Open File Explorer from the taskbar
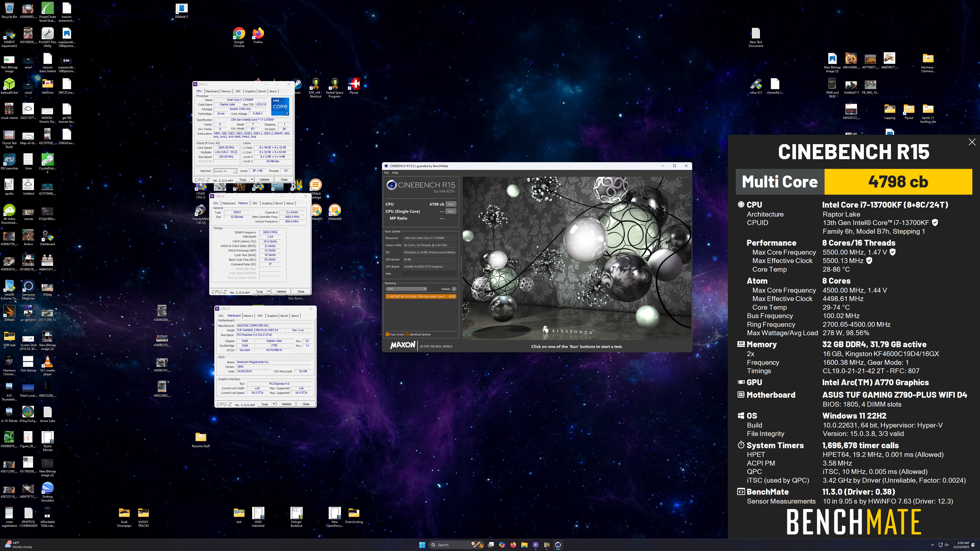The width and height of the screenshot is (980, 551). tap(524, 545)
